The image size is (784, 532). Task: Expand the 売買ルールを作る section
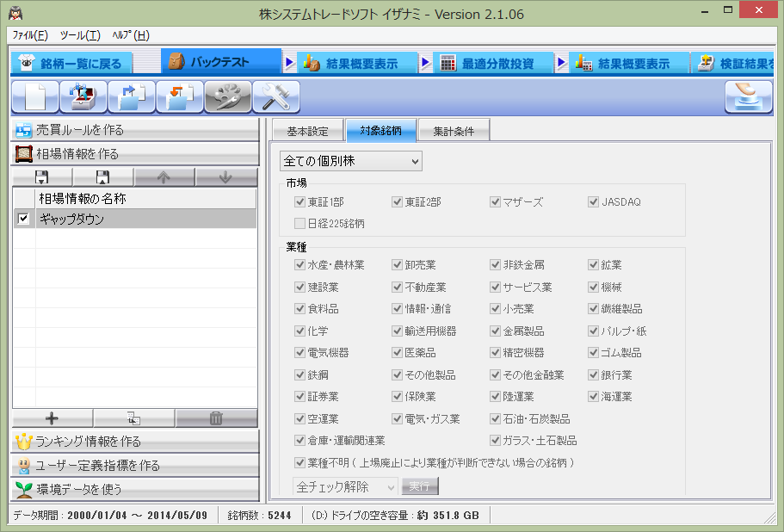(x=135, y=130)
